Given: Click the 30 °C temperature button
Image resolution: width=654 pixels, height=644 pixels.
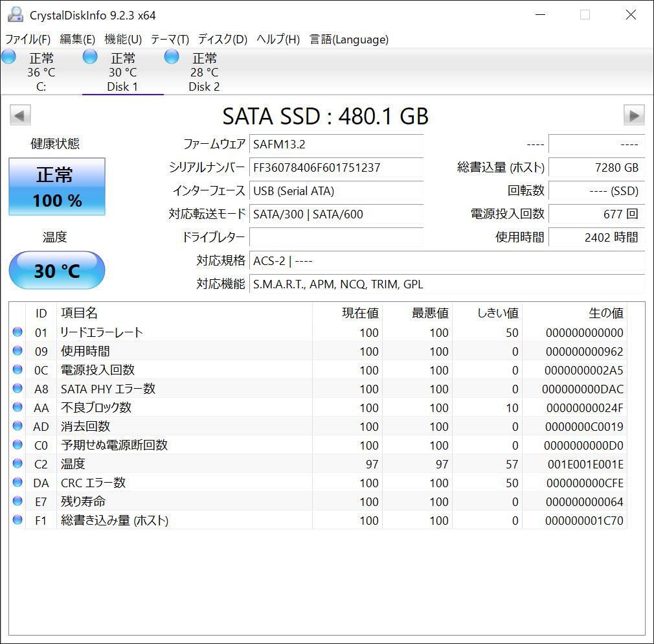Looking at the screenshot, I should pyautogui.click(x=57, y=270).
